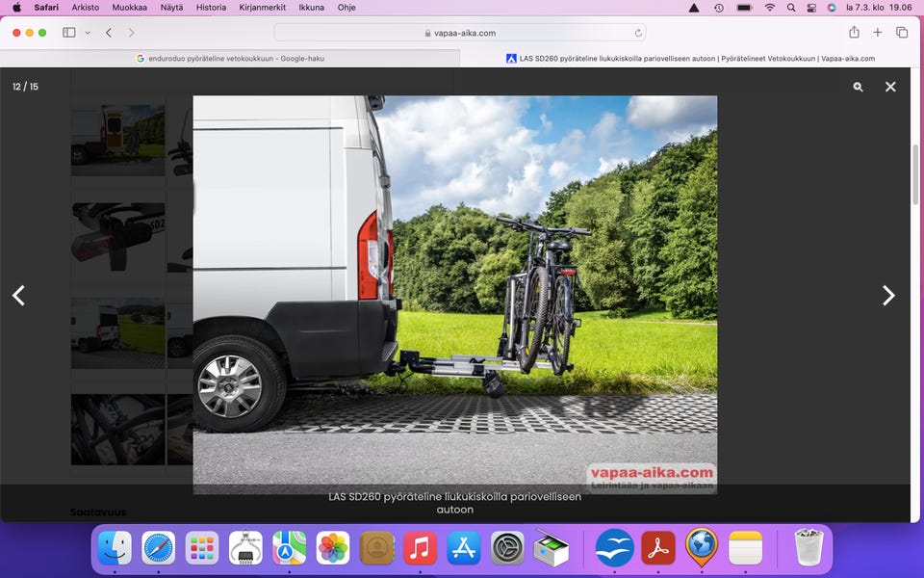This screenshot has height=578, width=924.
Task: Expand the sidebar tab group dropdown arrow
Action: tap(88, 33)
